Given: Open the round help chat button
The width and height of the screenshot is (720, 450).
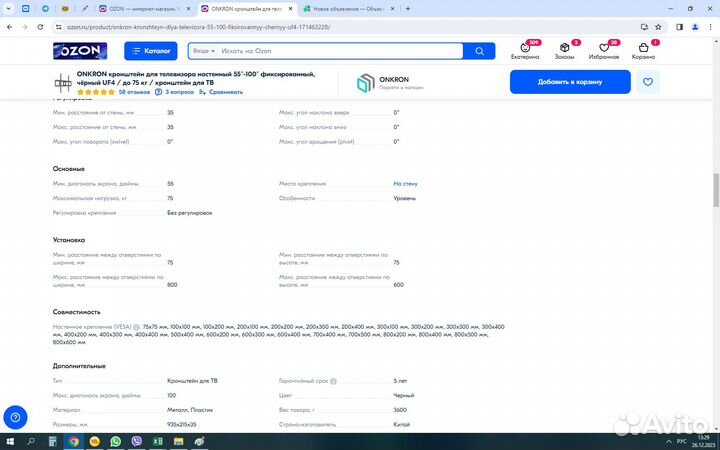Looking at the screenshot, I should click(x=15, y=417).
